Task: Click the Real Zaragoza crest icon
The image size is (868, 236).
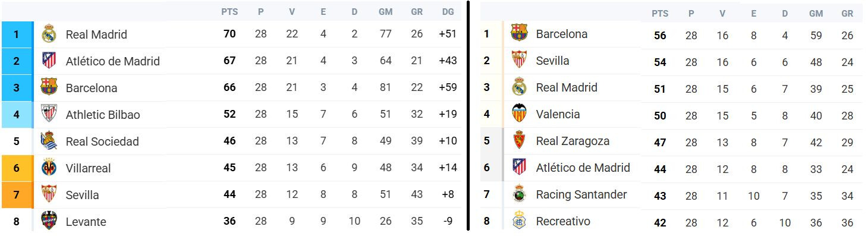Action: click(520, 141)
